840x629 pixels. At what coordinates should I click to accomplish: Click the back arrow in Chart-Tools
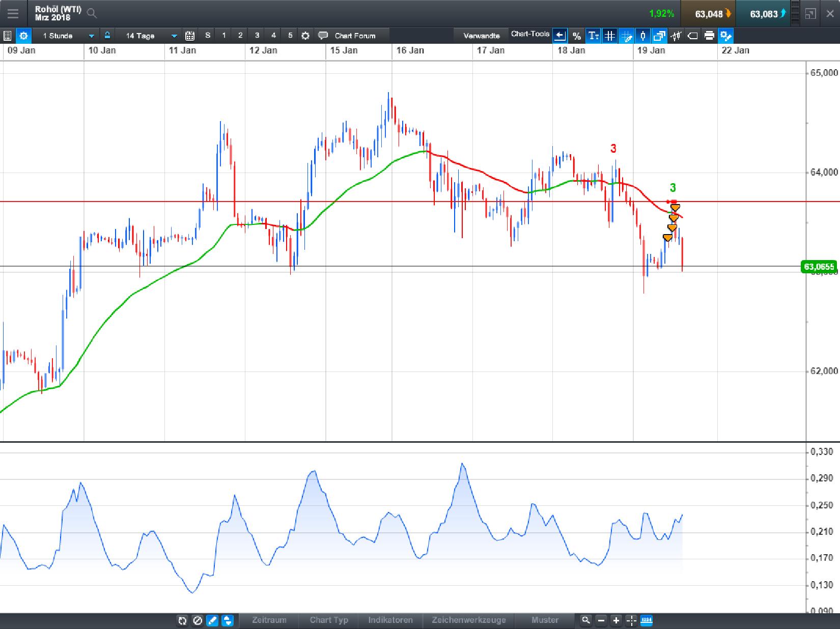point(560,36)
